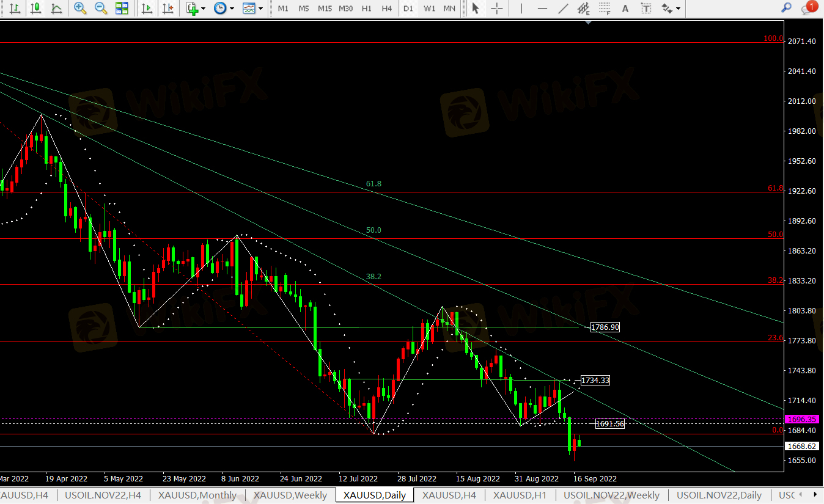Screen dimensions: 824x504
Task: Toggle the auto scroll chart button
Action: tap(147, 9)
